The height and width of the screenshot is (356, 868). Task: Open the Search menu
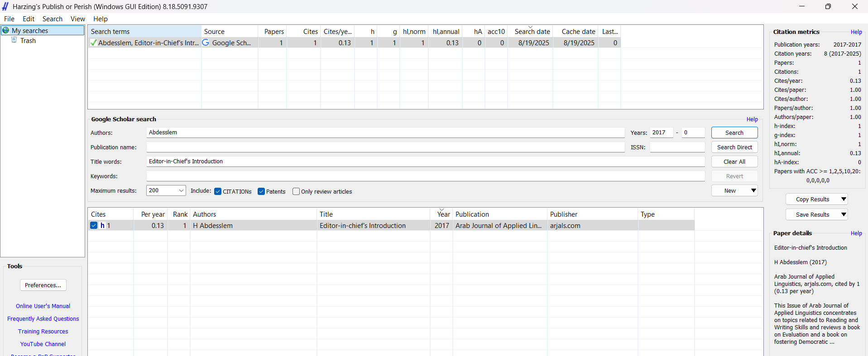(x=53, y=19)
